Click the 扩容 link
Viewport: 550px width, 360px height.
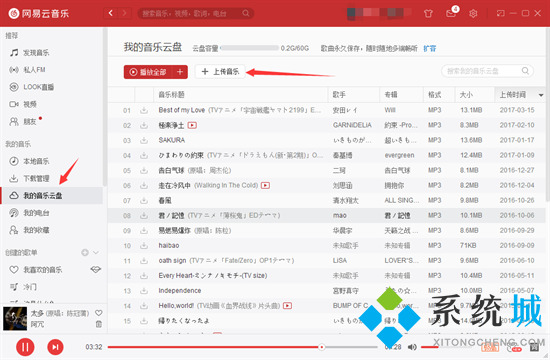point(429,48)
